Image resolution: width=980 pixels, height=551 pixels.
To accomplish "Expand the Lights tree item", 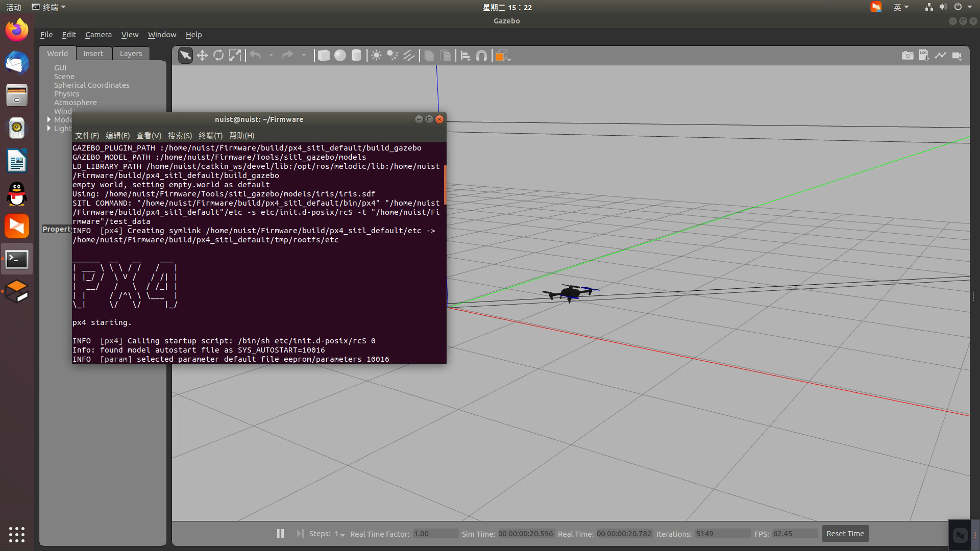I will [49, 128].
